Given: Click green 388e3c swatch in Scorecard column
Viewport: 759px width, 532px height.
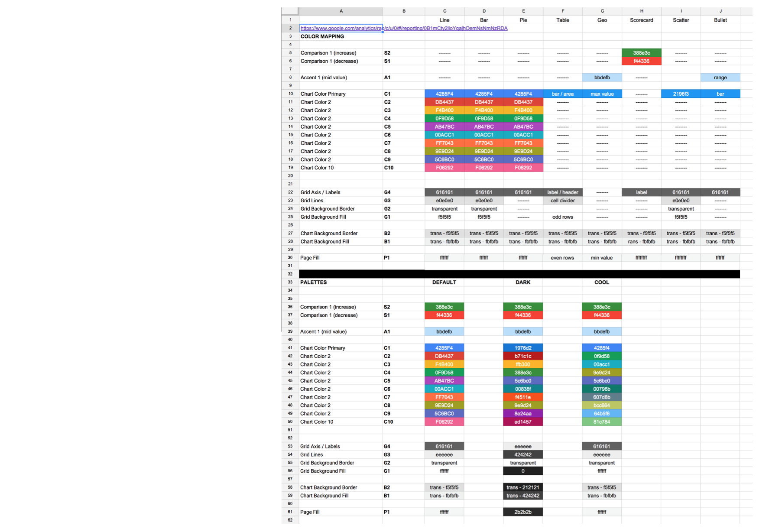Looking at the screenshot, I should 642,53.
